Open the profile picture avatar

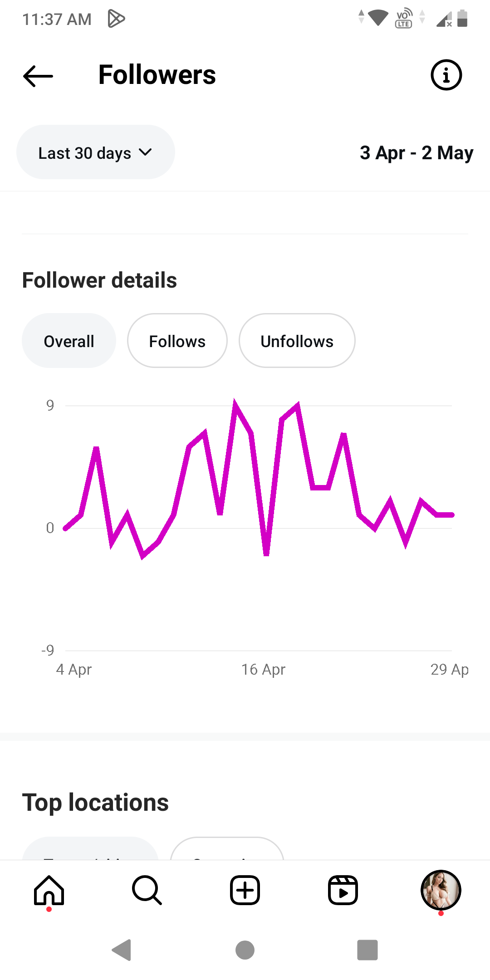(x=441, y=890)
